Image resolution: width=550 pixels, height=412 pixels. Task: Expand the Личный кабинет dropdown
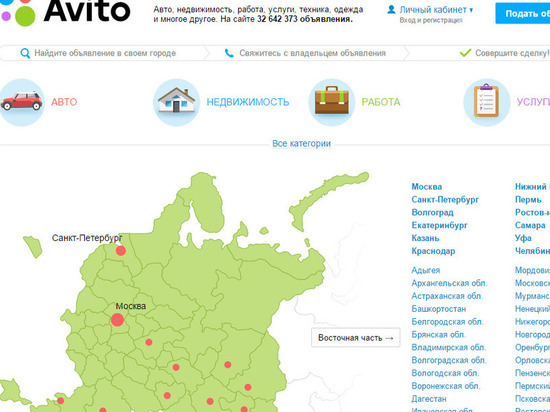pos(436,10)
